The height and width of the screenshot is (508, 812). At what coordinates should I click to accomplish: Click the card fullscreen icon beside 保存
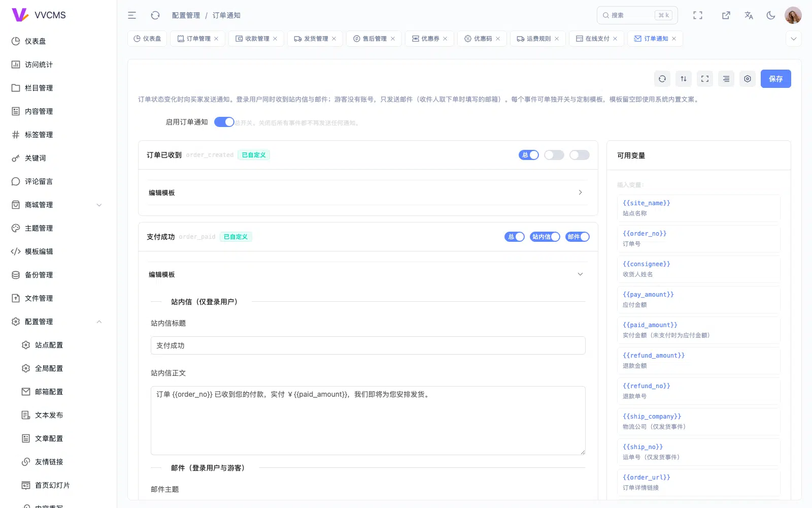tap(705, 79)
